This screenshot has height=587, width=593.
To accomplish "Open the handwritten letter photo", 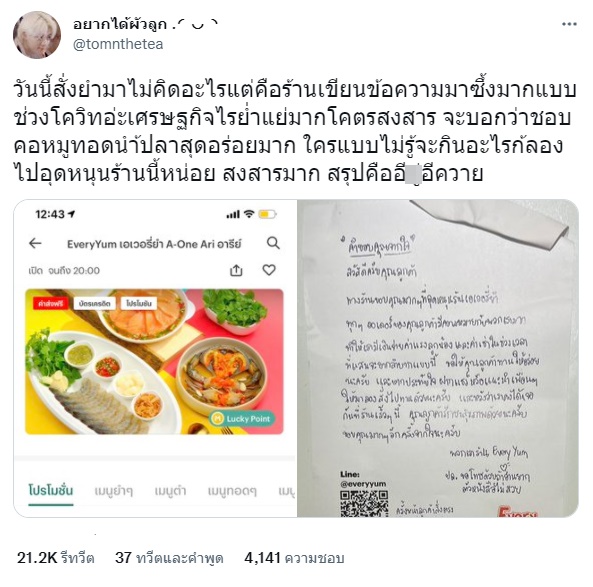I will point(438,358).
